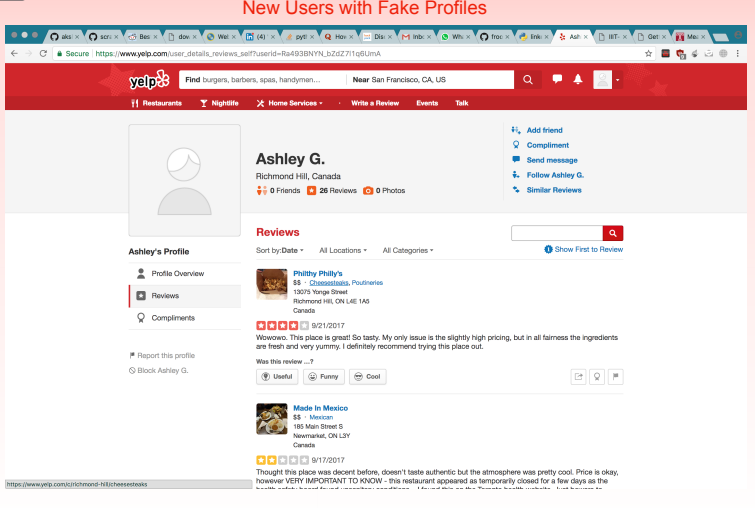Click the Compliment medal icon in actions list
Screen dimensions: 755x508
pyautogui.click(x=516, y=144)
